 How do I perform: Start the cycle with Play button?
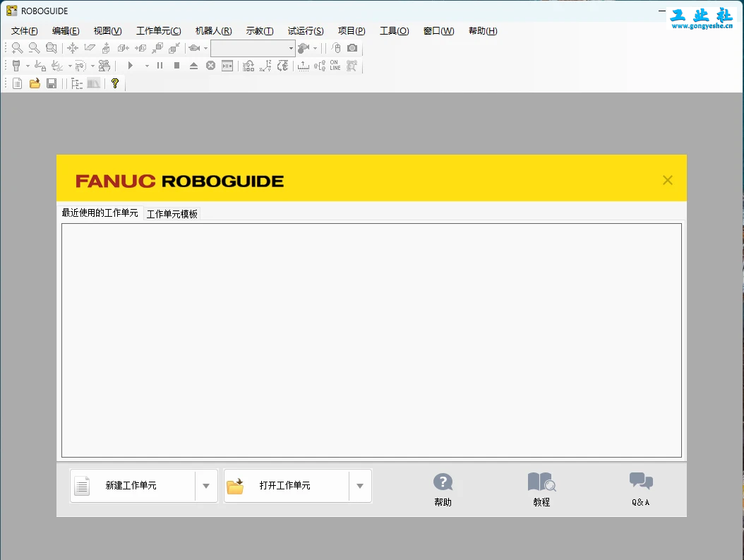pyautogui.click(x=130, y=66)
